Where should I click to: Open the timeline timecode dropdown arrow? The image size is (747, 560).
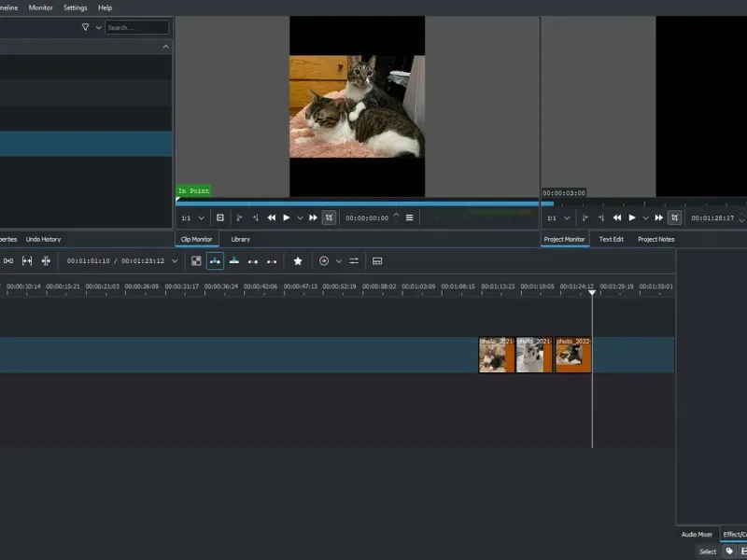pos(175,261)
